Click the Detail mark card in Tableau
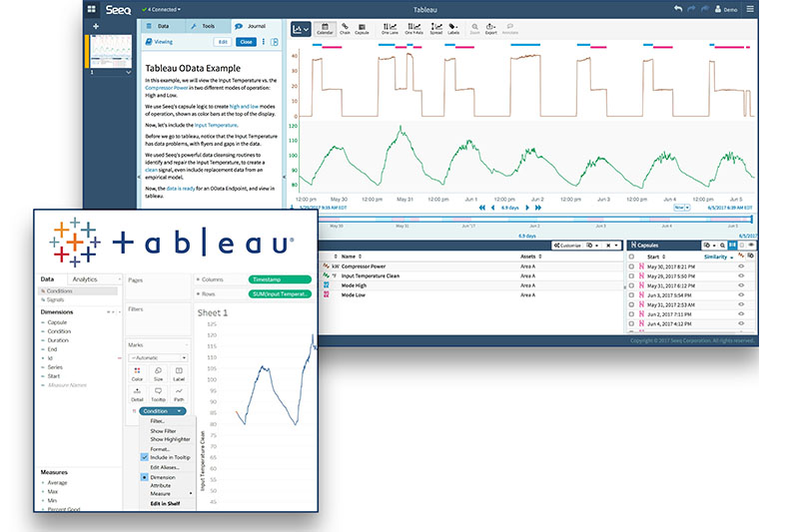The height and width of the screenshot is (532, 799). pos(137,394)
